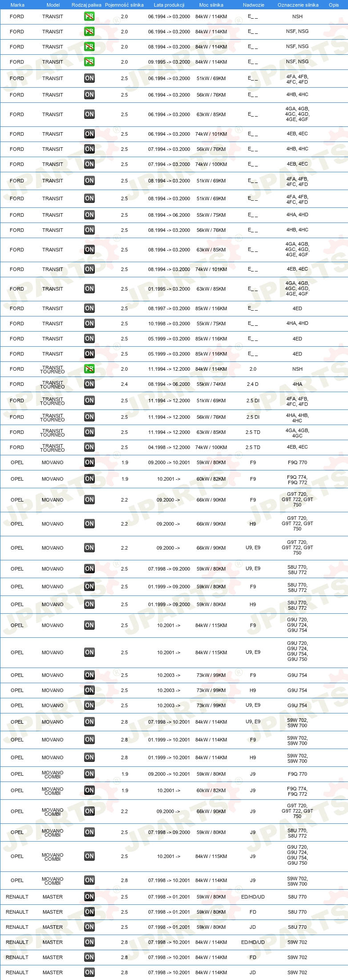Click the body code 2.4 D

(253, 384)
